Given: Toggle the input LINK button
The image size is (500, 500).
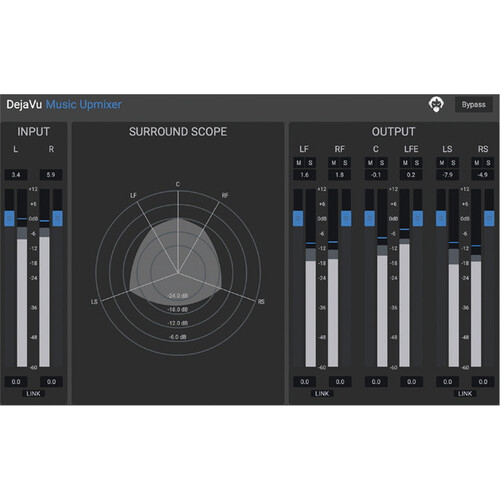Looking at the screenshot, I should click(33, 394).
